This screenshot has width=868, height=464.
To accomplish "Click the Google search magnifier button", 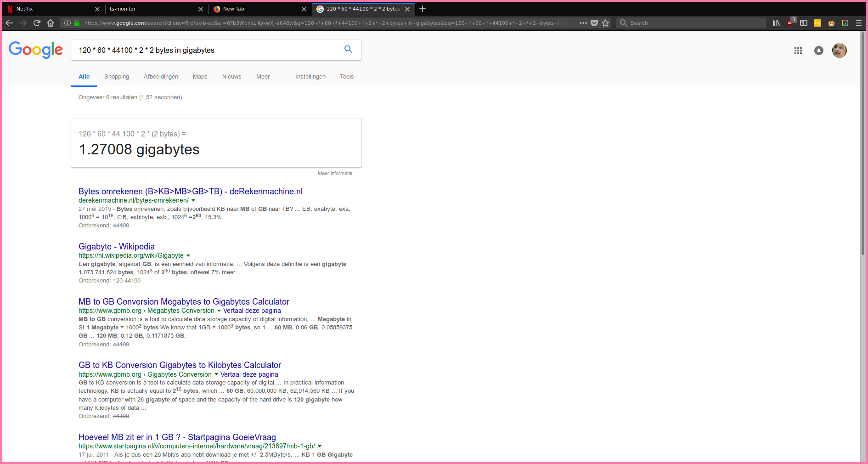I will coord(348,50).
